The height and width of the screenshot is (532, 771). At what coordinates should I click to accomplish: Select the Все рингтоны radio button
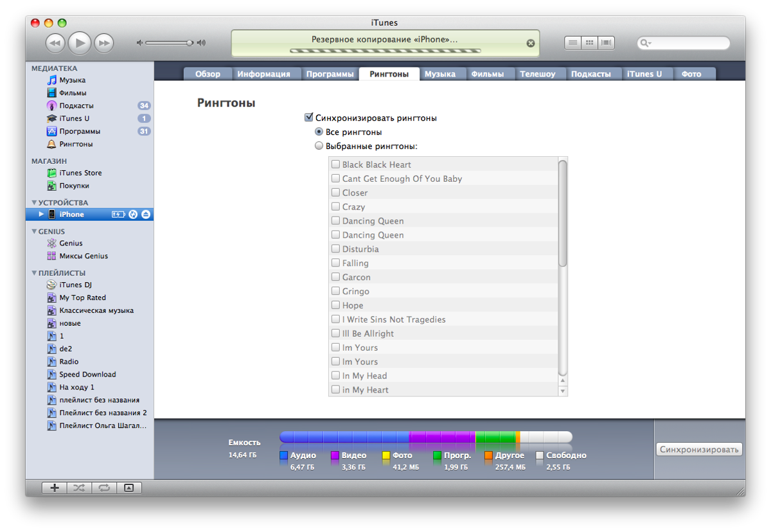(x=319, y=132)
